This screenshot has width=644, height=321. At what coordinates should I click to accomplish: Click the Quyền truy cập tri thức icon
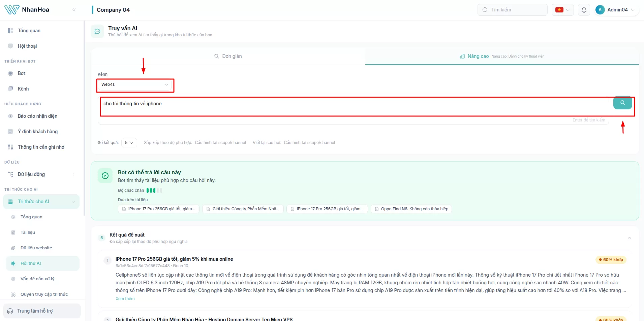(13, 294)
